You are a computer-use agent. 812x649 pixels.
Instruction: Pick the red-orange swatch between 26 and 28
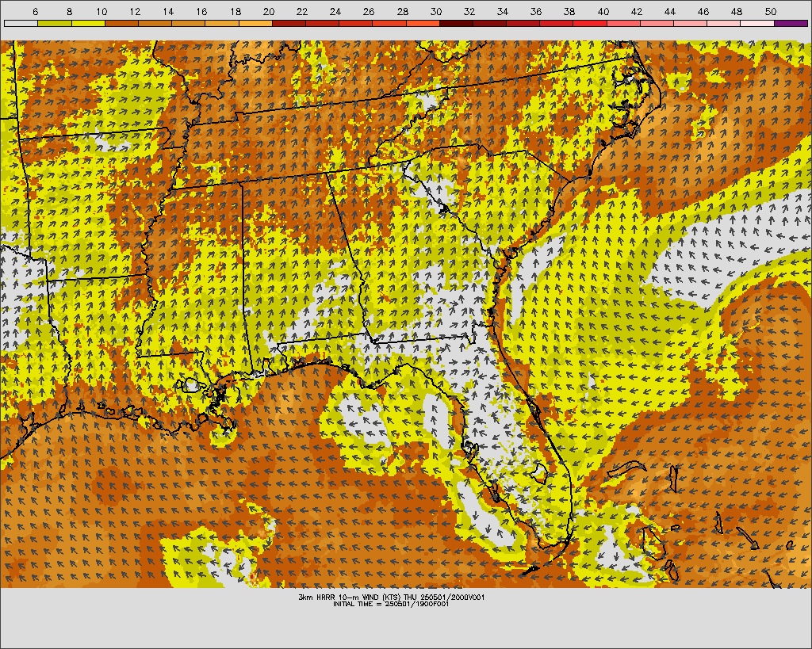coord(389,23)
